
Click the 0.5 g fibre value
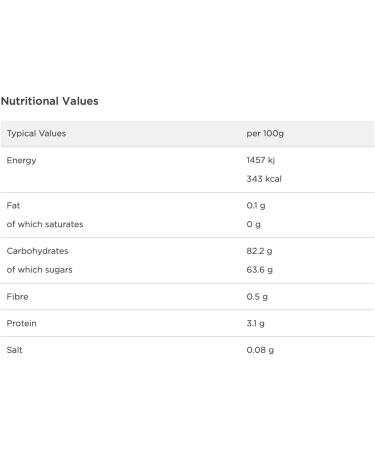257,297
